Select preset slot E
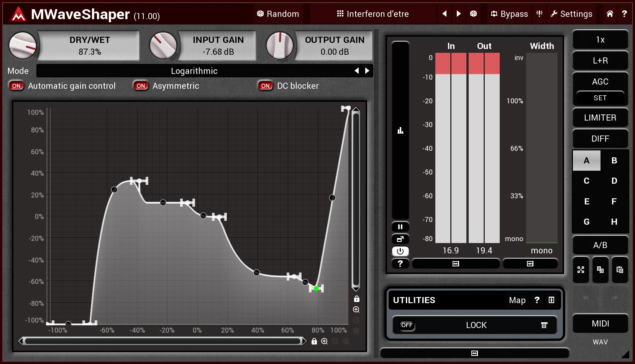Image resolution: width=635 pixels, height=364 pixels. (586, 201)
